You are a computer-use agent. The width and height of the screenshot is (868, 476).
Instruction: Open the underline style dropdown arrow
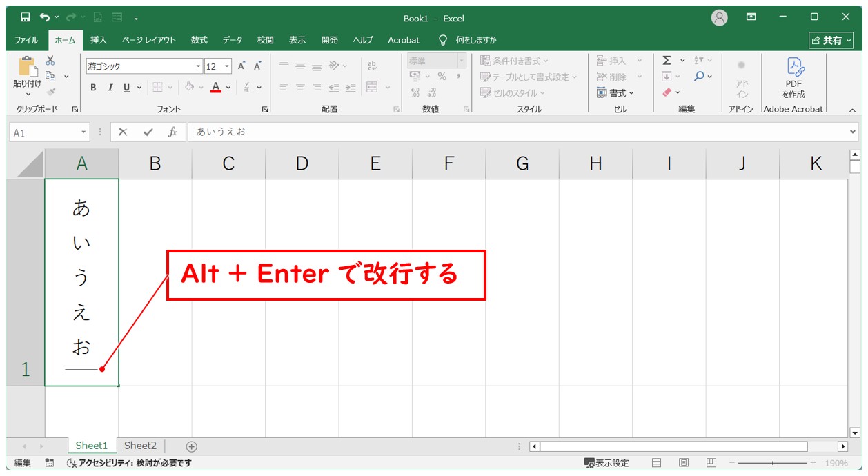(139, 88)
